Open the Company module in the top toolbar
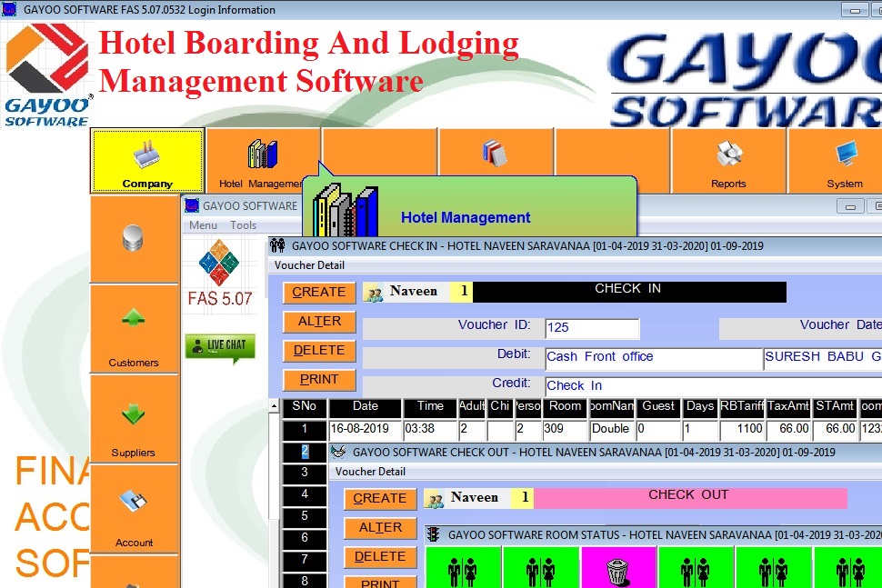Screen dimensions: 882x588 (147, 161)
